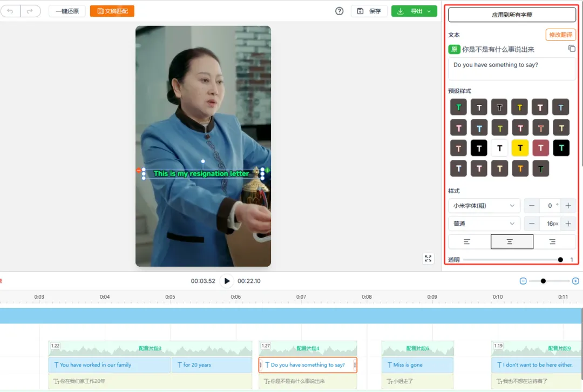The height and width of the screenshot is (392, 583).
Task: Click the blue video track bar
Action: [x=291, y=316]
